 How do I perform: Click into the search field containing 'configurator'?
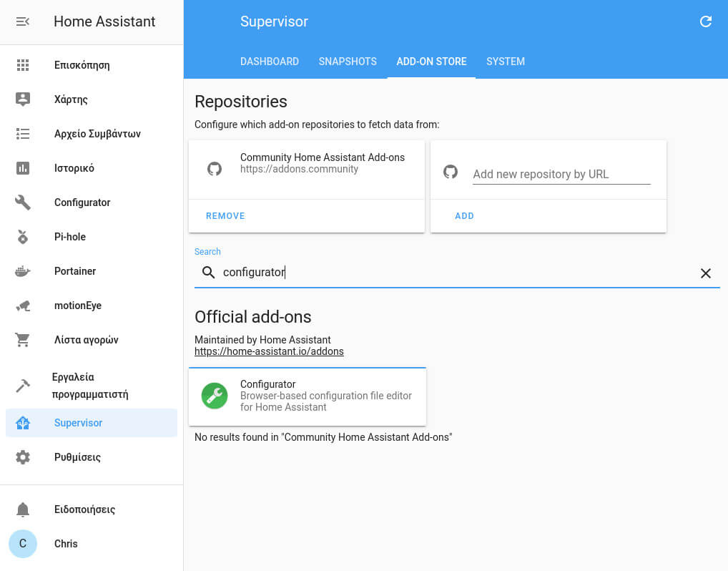[x=457, y=272]
